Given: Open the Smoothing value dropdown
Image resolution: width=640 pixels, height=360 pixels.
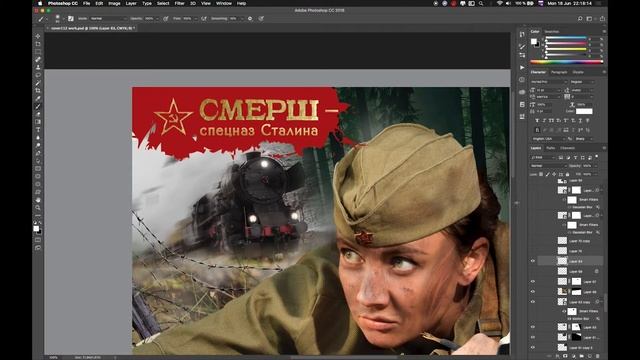Looking at the screenshot, I should click(x=242, y=18).
